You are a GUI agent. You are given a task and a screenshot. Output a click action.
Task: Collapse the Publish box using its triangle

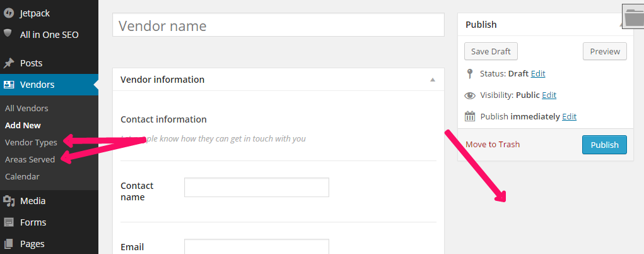[x=621, y=25]
